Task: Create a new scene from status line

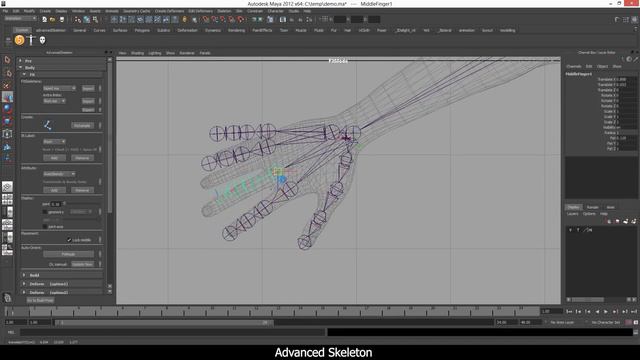Action: click(x=44, y=19)
